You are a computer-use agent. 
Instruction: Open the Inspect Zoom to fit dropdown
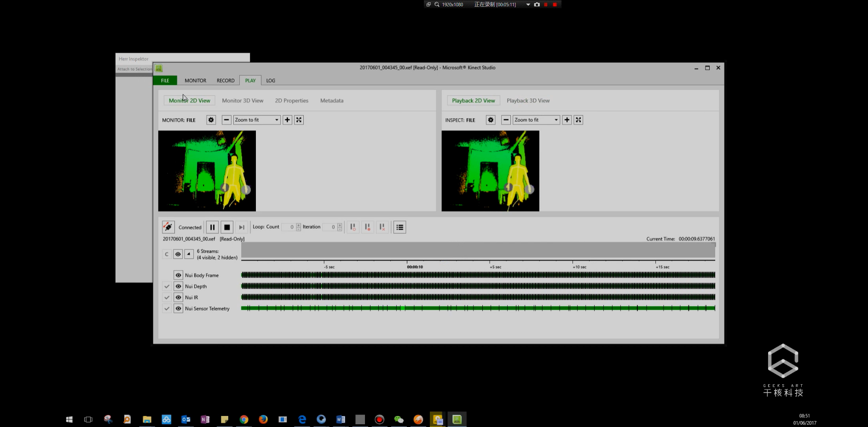pos(537,120)
